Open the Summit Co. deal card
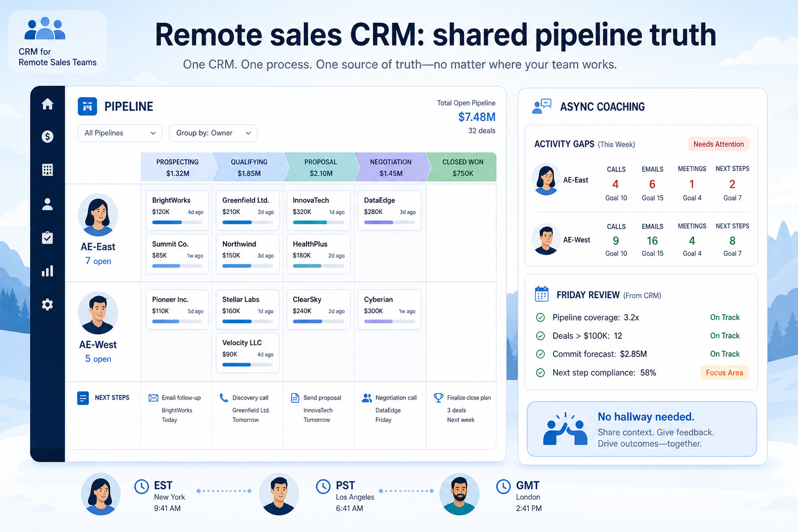798x532 pixels. pyautogui.click(x=177, y=254)
